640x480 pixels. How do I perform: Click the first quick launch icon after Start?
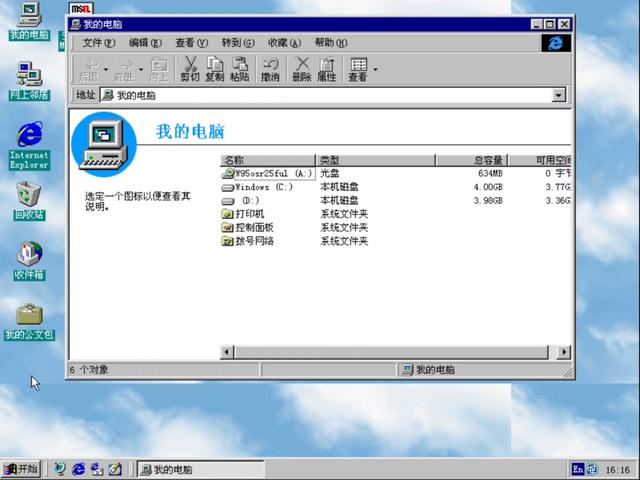tap(60, 469)
